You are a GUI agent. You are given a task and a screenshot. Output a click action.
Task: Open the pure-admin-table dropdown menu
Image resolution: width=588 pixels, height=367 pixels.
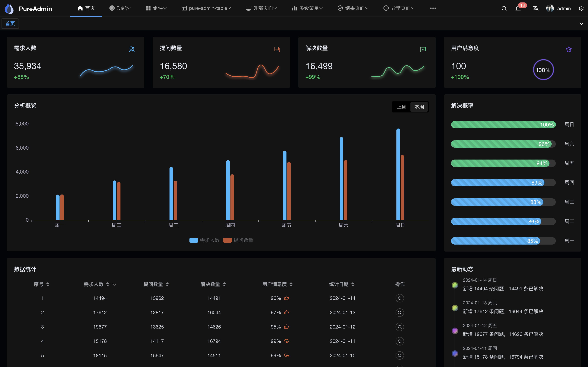tap(206, 8)
